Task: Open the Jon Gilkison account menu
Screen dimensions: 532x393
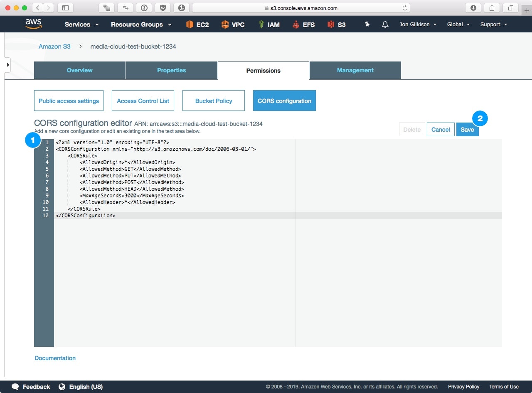Action: click(418, 25)
